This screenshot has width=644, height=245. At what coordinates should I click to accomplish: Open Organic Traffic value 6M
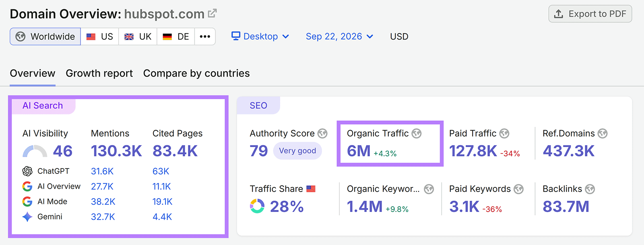359,151
